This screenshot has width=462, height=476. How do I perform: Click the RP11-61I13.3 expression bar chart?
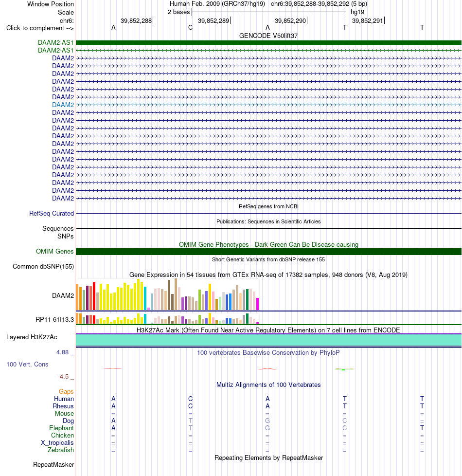[x=167, y=318]
